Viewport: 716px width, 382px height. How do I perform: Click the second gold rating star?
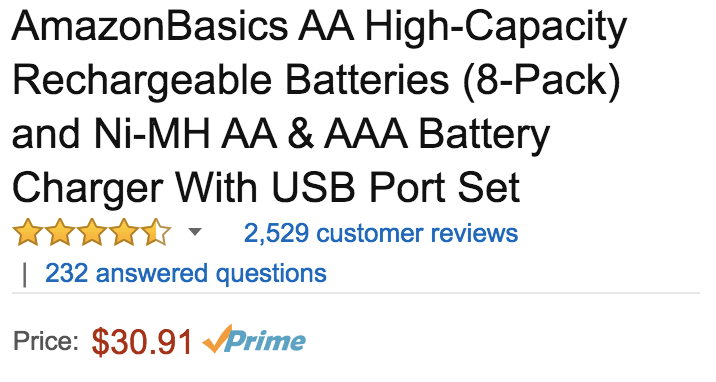(60, 233)
